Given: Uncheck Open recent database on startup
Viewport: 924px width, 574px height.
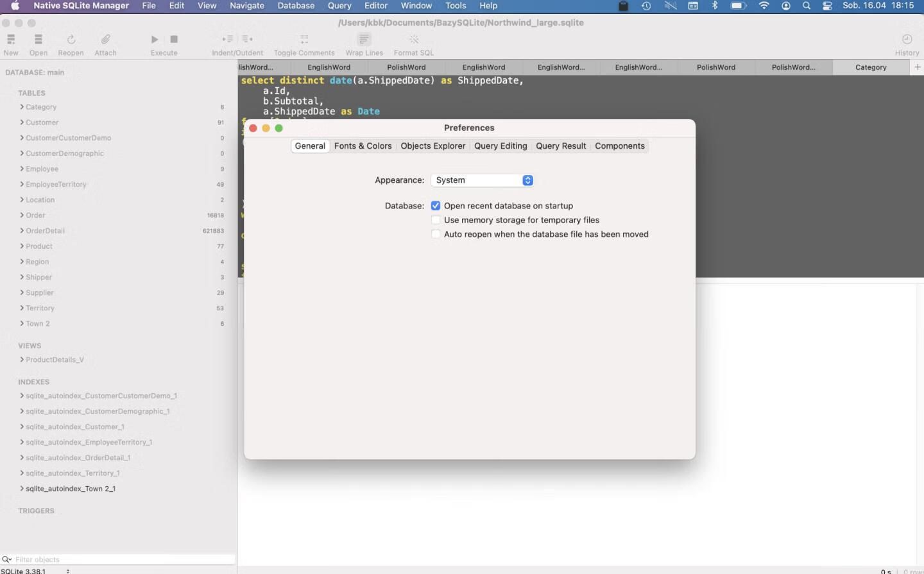Looking at the screenshot, I should 436,206.
